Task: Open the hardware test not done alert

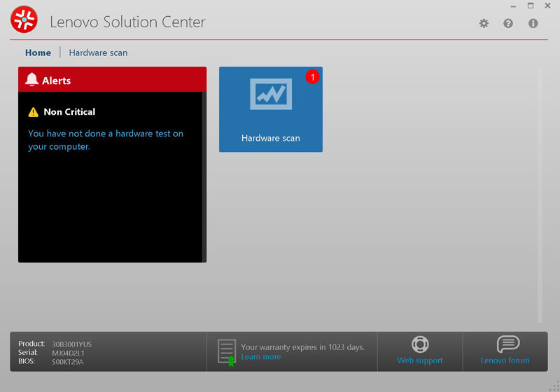Action: 105,140
